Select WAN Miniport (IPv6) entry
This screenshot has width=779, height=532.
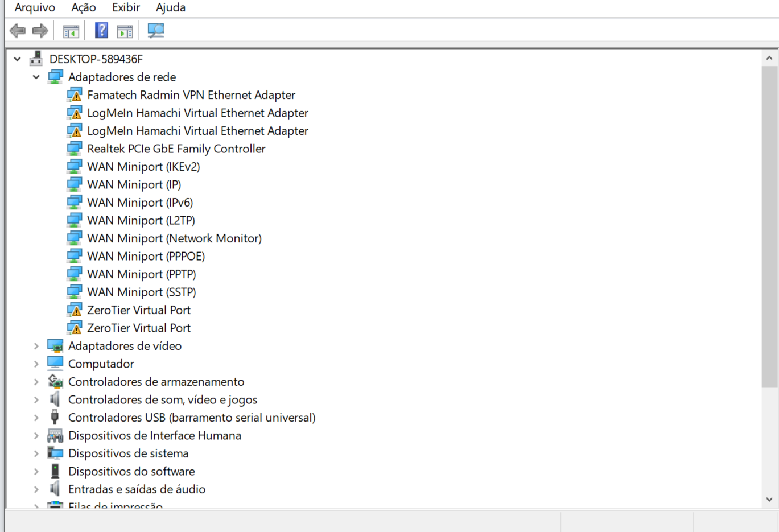(140, 203)
